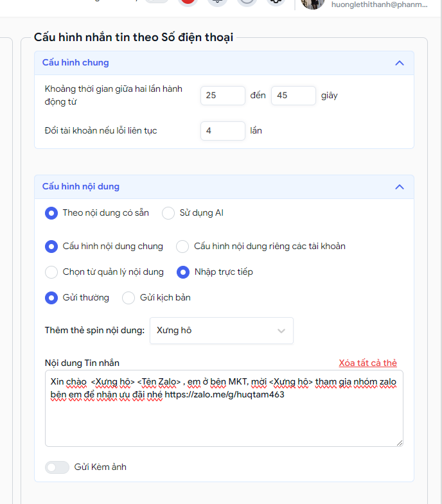The width and height of the screenshot is (442, 504).
Task: Enable the Gửi Kèm ảnh toggle
Action: pos(57,467)
